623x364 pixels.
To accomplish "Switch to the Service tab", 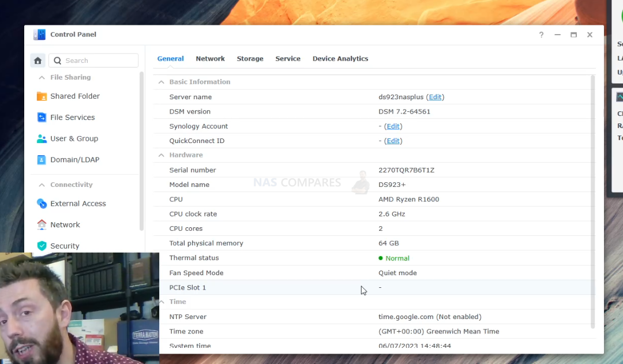I will click(x=288, y=58).
